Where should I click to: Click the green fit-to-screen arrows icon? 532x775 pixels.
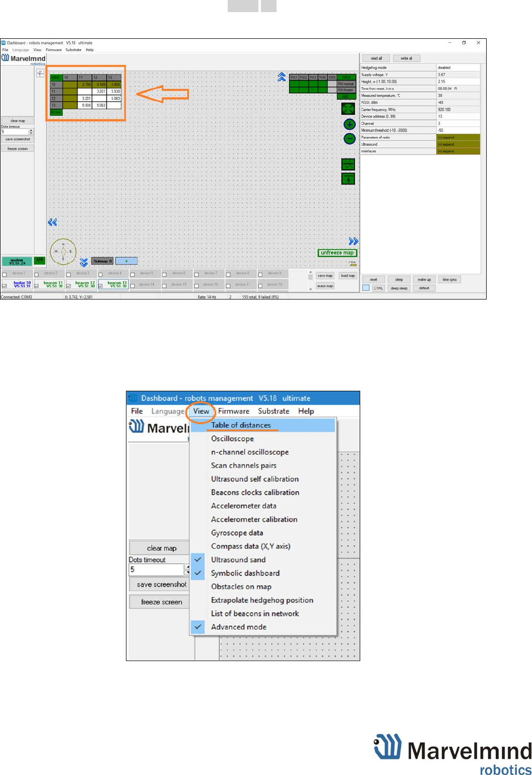[x=348, y=108]
